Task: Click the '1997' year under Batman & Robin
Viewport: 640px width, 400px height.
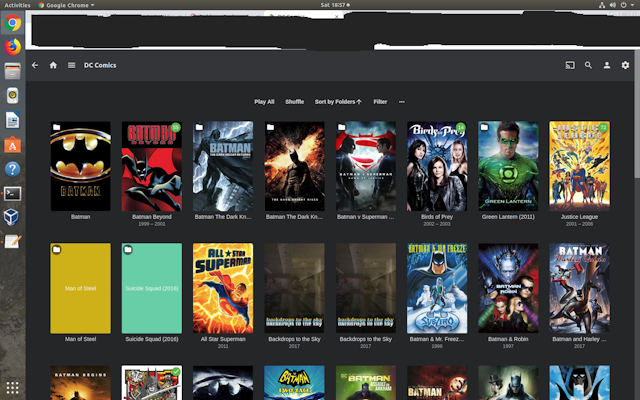Action: coord(508,346)
